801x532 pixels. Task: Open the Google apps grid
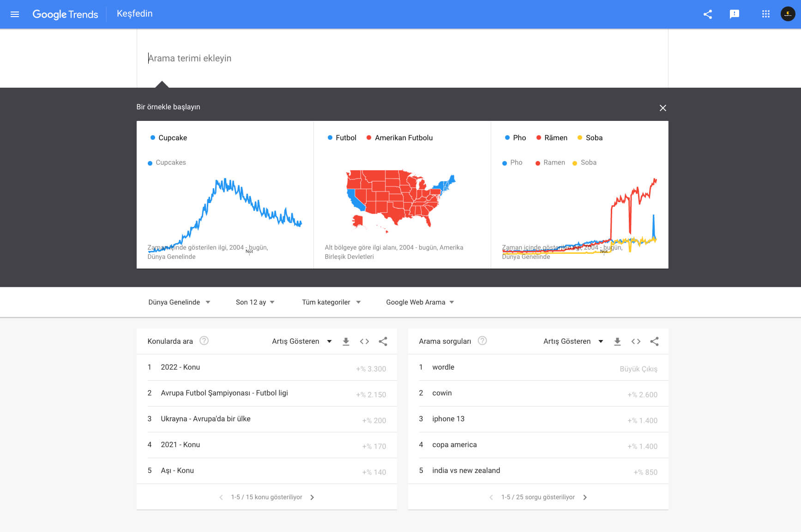click(x=766, y=14)
